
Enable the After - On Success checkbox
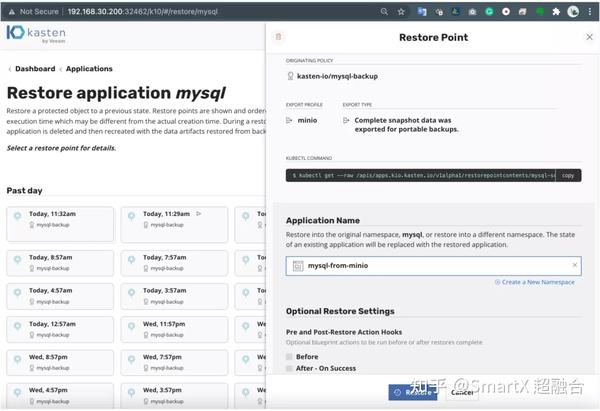289,368
